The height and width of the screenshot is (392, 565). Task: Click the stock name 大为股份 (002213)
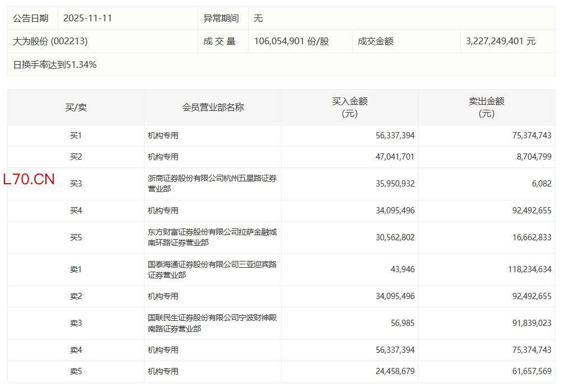(x=50, y=41)
